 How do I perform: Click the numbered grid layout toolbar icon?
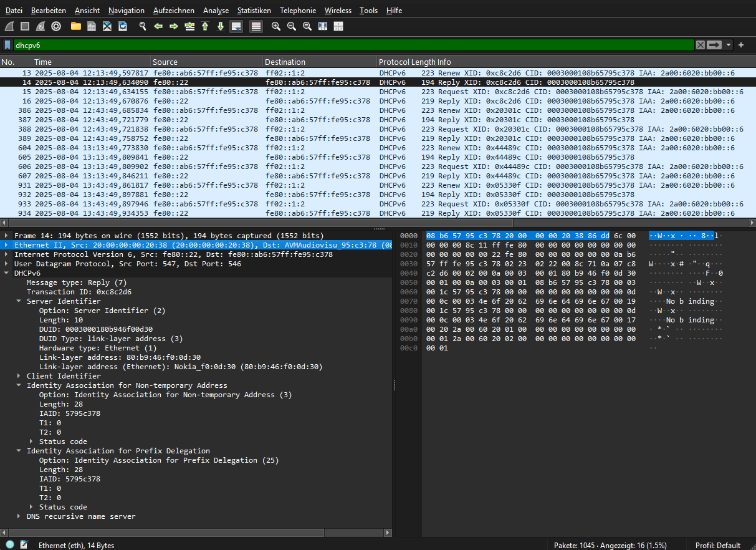click(x=338, y=26)
